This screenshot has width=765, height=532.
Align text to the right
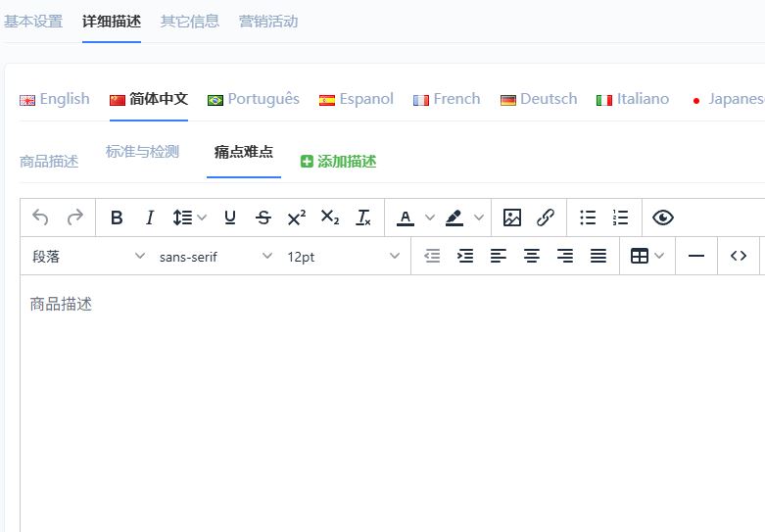pyautogui.click(x=565, y=256)
